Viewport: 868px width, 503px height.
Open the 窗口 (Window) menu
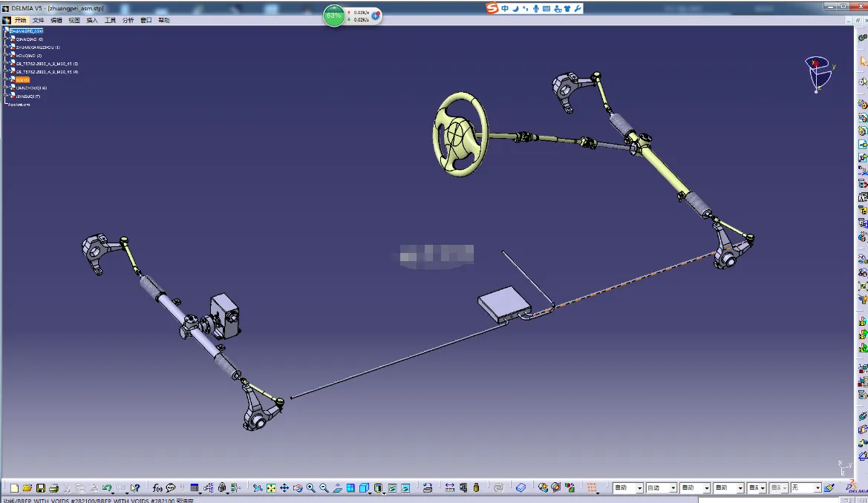(146, 21)
